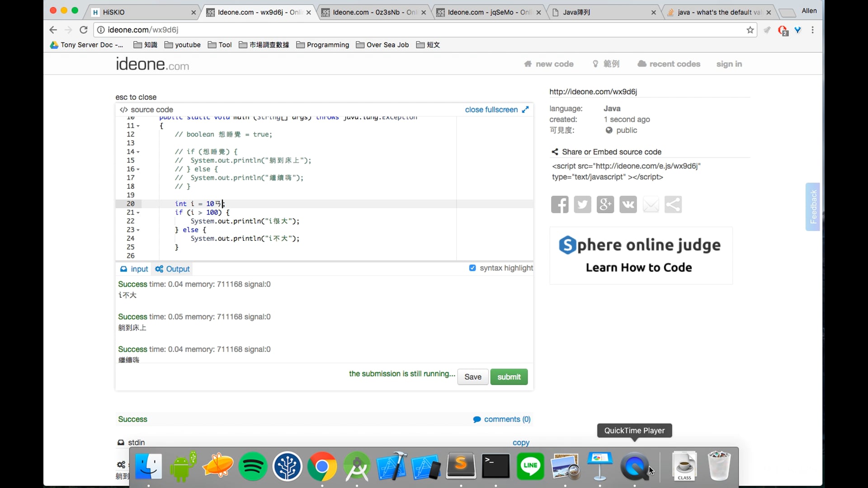This screenshot has height=488, width=868.
Task: Open Spotify from the dock
Action: pyautogui.click(x=253, y=466)
